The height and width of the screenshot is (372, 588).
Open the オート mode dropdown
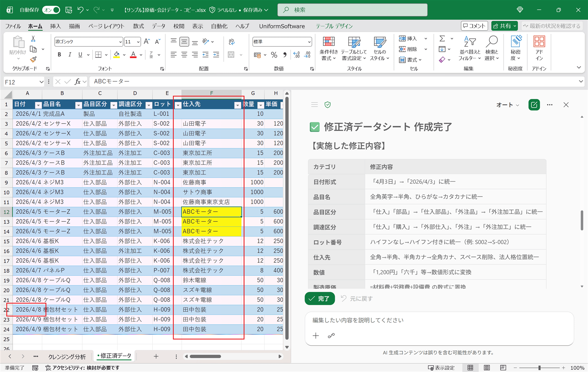(508, 105)
